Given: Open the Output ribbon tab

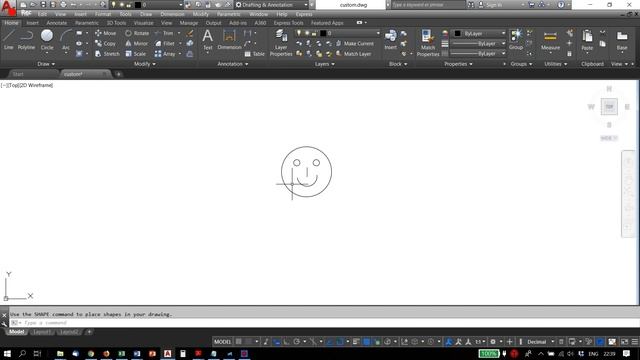Looking at the screenshot, I should (213, 23).
